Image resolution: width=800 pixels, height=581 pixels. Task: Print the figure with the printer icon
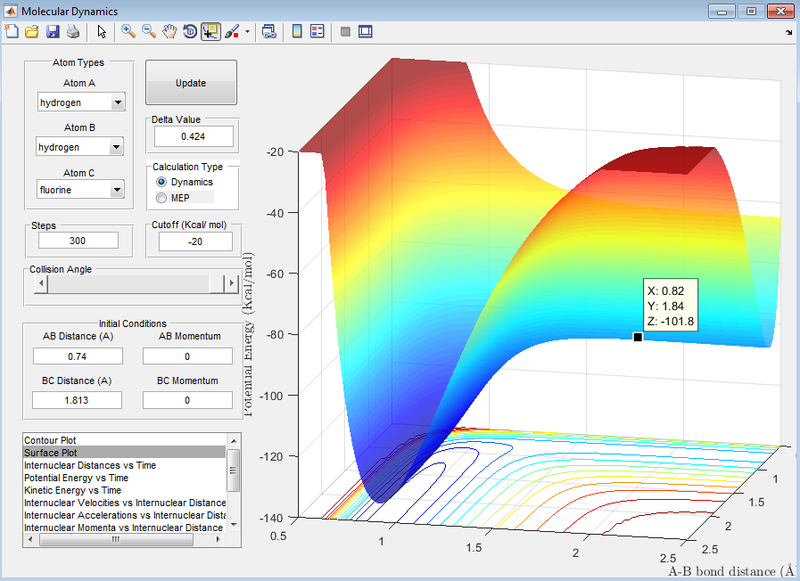coord(72,31)
